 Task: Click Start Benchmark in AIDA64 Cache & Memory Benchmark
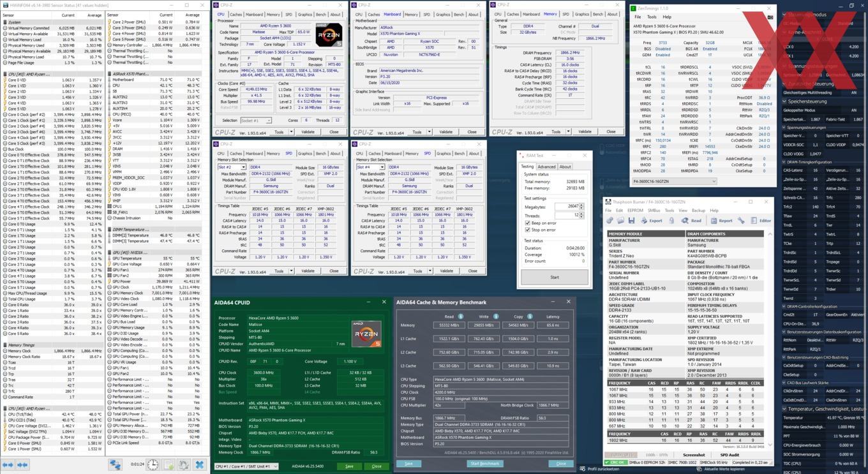(x=485, y=463)
